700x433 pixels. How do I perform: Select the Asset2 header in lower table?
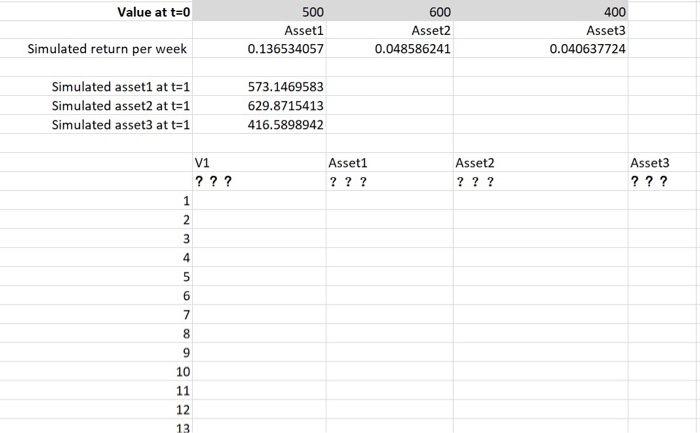pos(541,162)
